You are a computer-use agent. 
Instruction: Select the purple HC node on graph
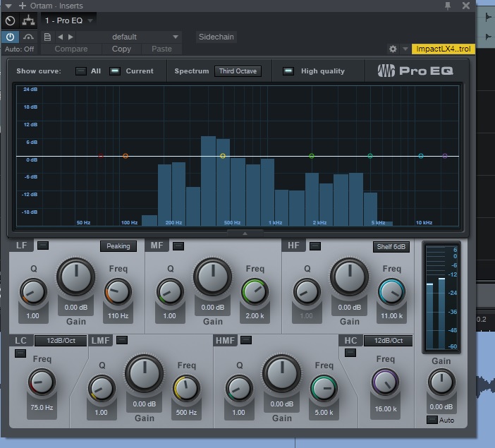coord(445,156)
